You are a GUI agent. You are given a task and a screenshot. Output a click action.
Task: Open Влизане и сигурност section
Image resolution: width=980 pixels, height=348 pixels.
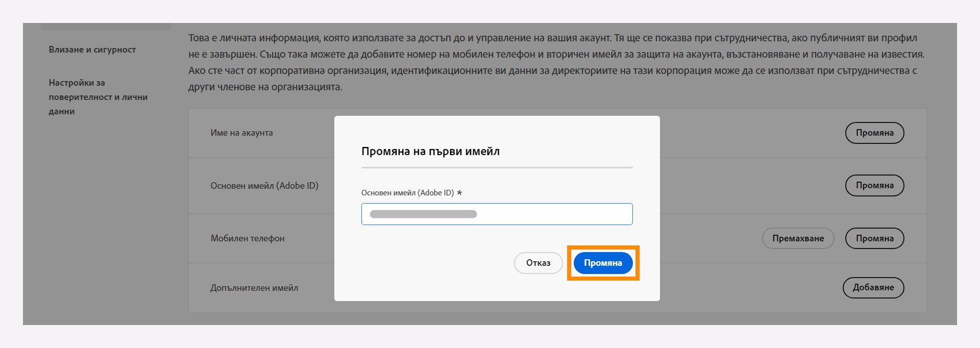(92, 49)
